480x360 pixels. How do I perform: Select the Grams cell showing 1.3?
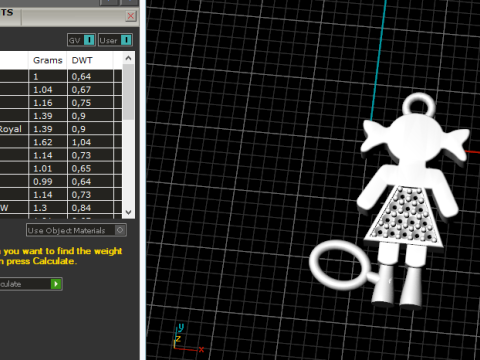[48, 208]
